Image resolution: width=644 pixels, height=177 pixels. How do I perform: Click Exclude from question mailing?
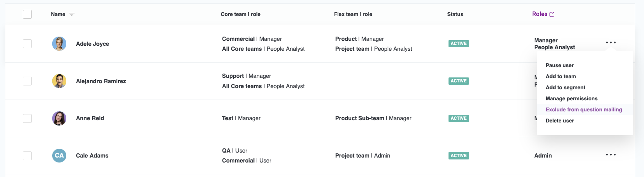(583, 109)
